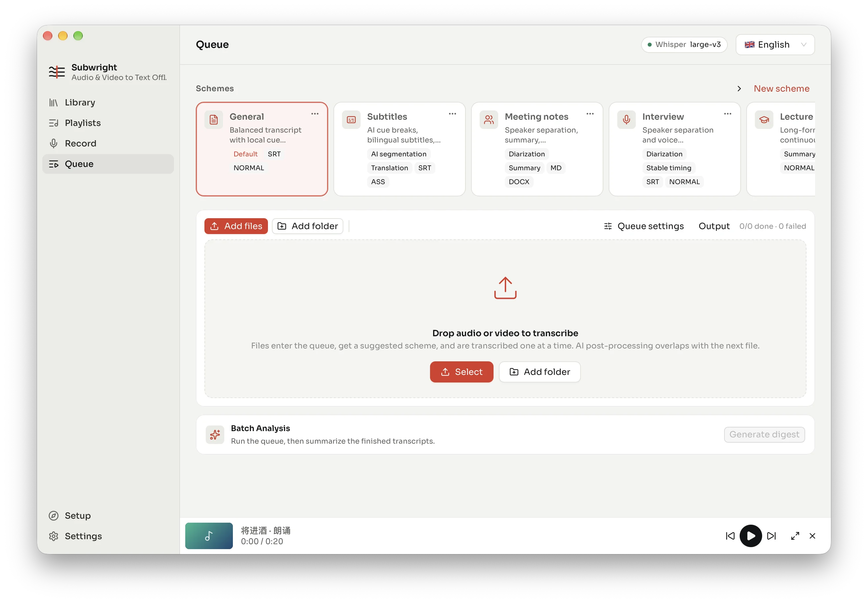Create a New scheme
The width and height of the screenshot is (868, 603).
pyautogui.click(x=781, y=88)
